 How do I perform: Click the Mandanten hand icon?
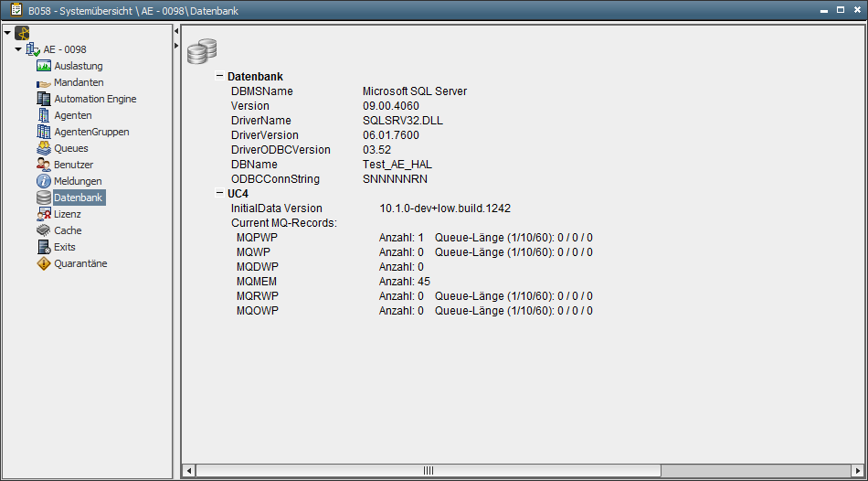(x=44, y=83)
